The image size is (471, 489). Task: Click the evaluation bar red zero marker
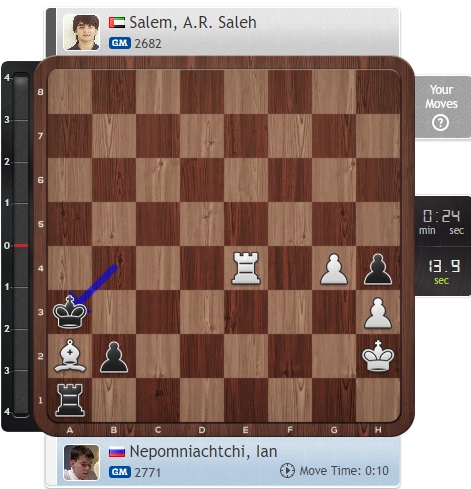coord(21,246)
